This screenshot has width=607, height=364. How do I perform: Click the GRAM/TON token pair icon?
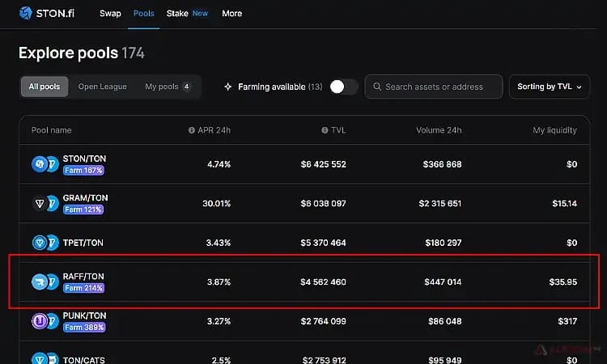[x=45, y=204]
